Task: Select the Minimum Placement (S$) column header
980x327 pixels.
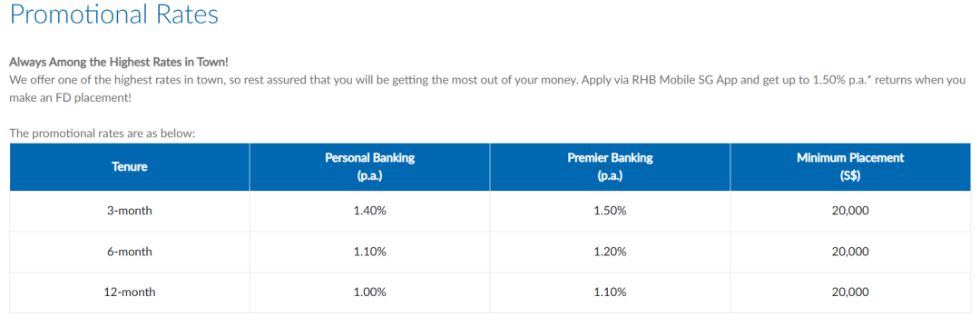Action: click(850, 167)
